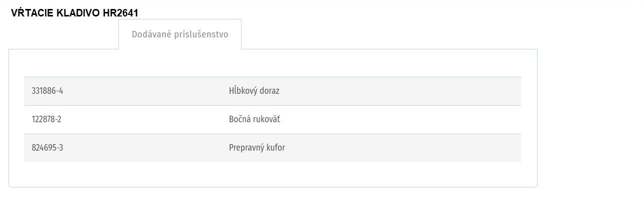644x197 pixels.
Task: Click the Prepravný kufor accessory name
Action: [257, 148]
